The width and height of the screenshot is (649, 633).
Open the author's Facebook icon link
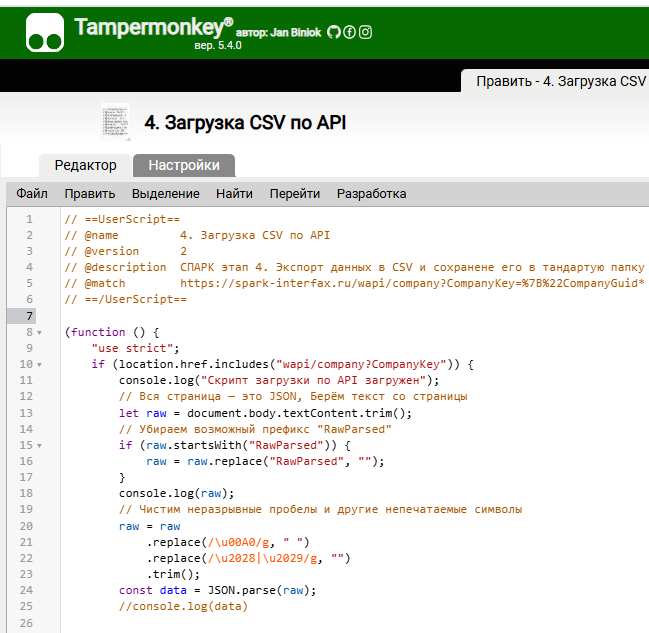[x=350, y=32]
